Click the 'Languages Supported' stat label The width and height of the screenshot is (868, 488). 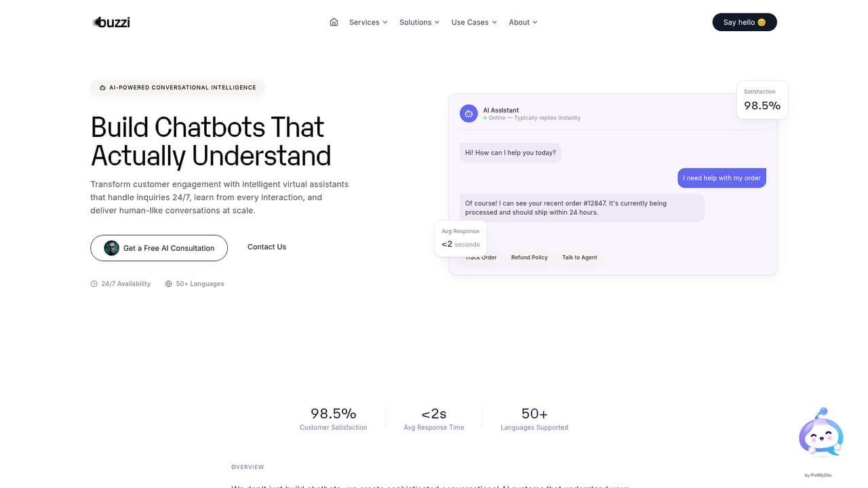pos(534,428)
